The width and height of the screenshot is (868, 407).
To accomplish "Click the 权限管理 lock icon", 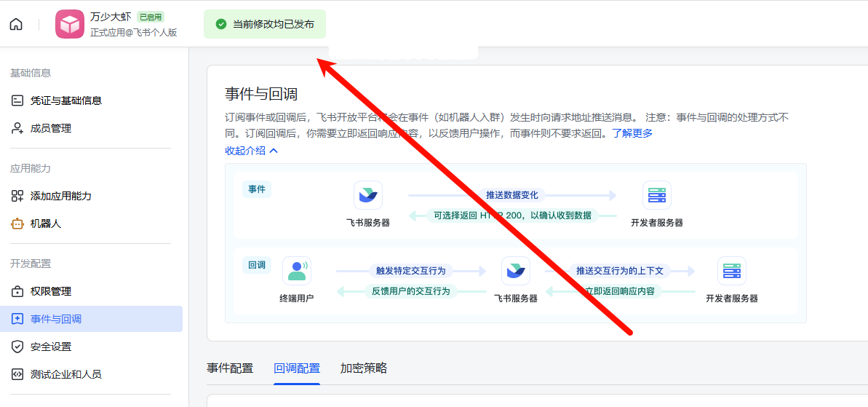I will point(17,291).
